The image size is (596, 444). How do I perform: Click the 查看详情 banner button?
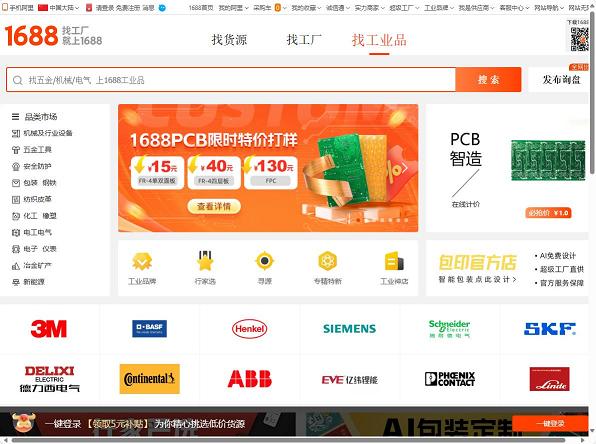click(214, 206)
